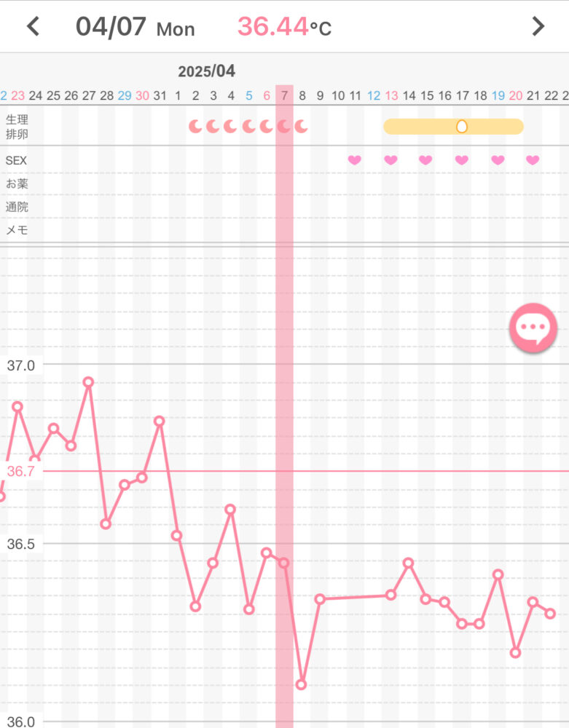Tap the SEX heart icon on April 13
This screenshot has width=569, height=728.
(x=391, y=159)
